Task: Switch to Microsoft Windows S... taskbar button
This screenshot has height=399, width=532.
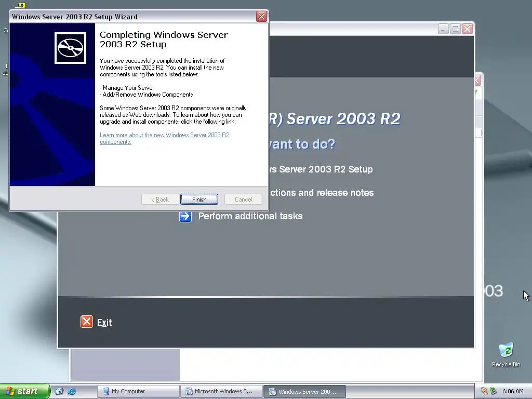Action: [221, 391]
